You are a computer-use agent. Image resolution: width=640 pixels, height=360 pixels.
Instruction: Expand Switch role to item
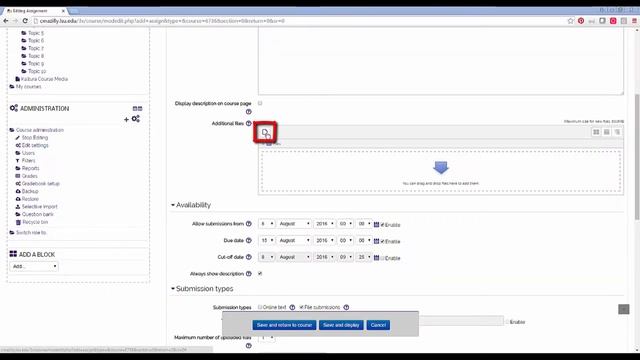point(31,233)
